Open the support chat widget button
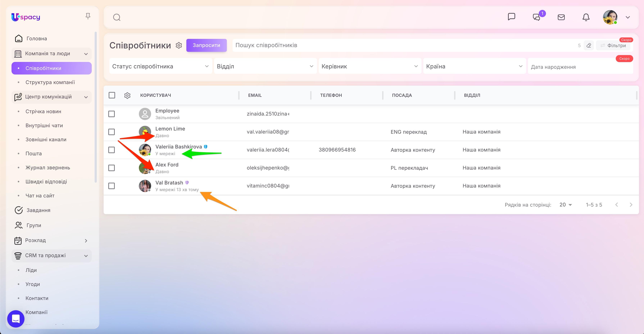 point(16,319)
